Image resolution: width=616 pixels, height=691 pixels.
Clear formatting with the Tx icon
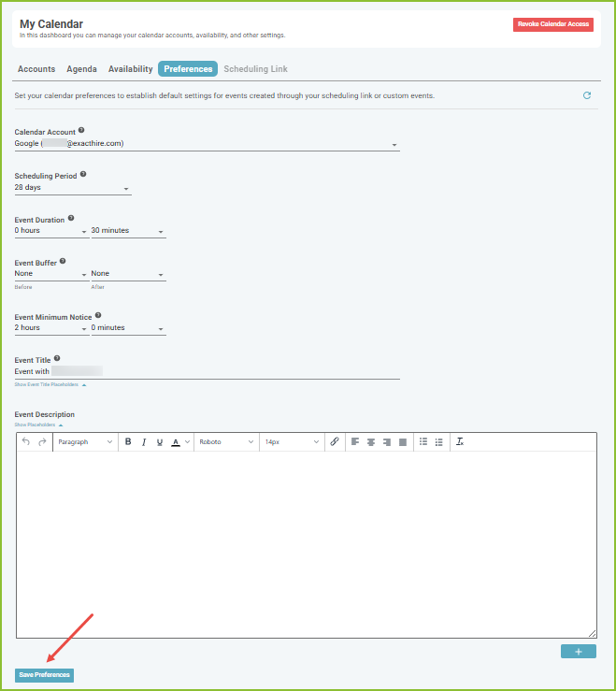click(x=460, y=441)
